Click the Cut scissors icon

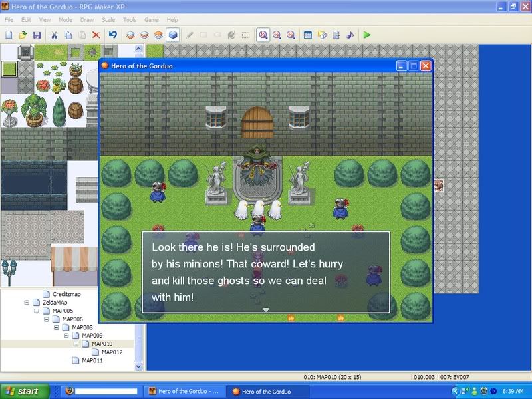(x=55, y=35)
